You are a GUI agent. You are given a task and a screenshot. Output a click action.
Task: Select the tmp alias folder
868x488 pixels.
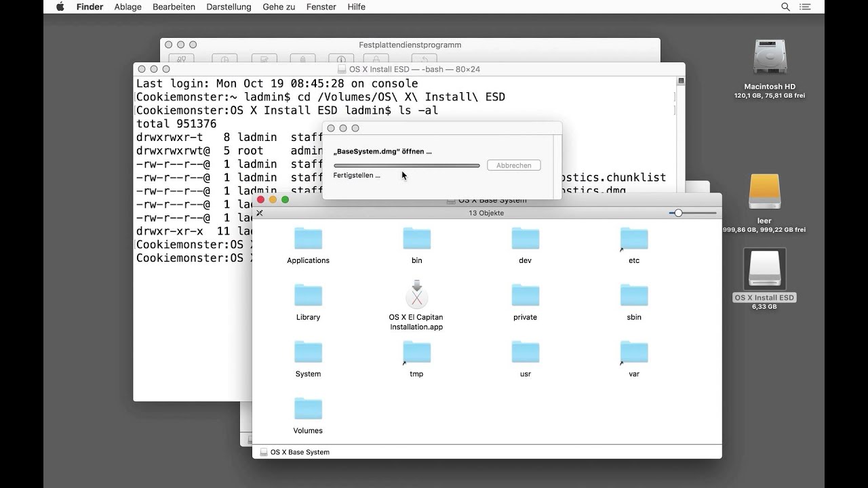tap(416, 353)
